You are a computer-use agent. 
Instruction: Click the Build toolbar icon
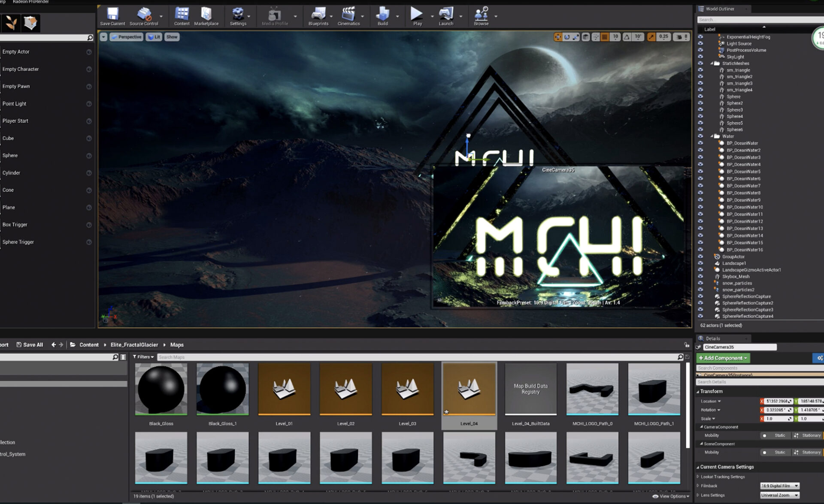coord(382,16)
